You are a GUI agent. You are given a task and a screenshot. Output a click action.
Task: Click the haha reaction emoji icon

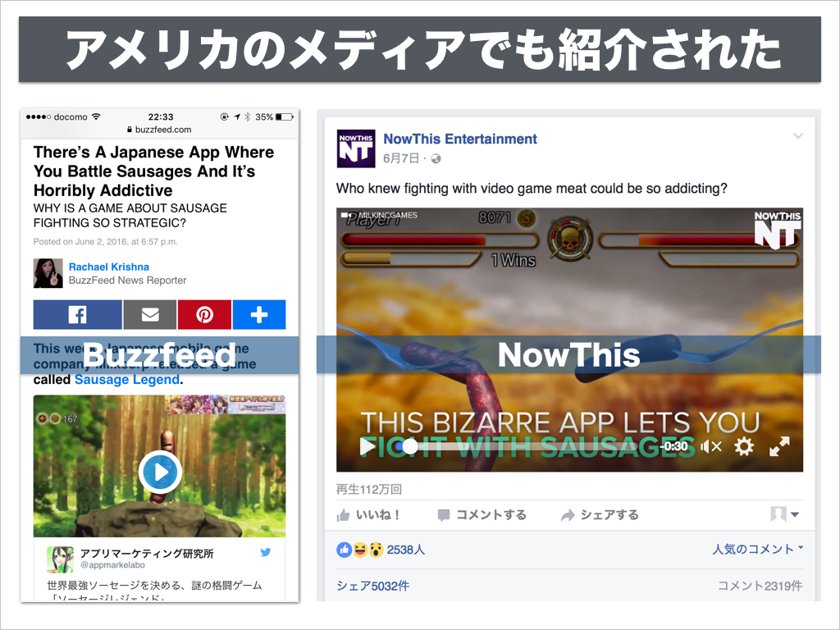(x=360, y=550)
